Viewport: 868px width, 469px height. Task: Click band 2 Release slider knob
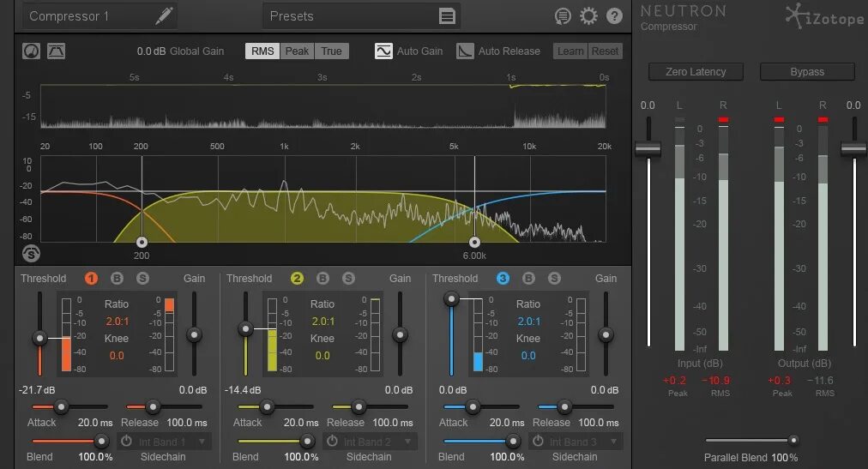(359, 407)
